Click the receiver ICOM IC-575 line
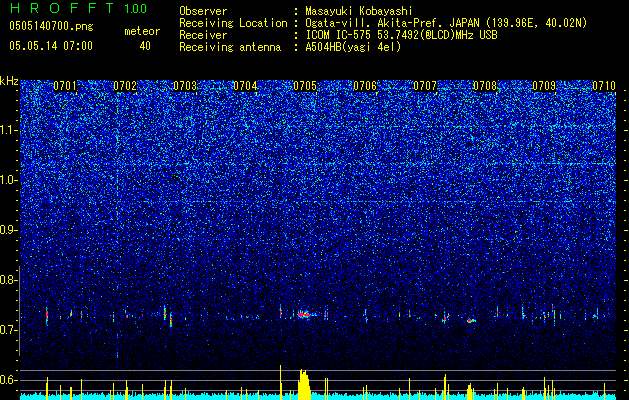 coord(401,35)
